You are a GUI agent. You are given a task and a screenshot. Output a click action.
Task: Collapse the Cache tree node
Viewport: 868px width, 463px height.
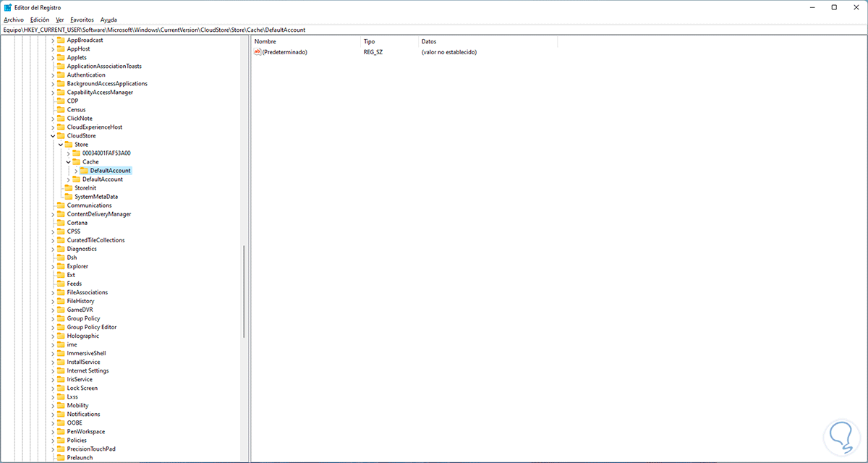coord(69,161)
